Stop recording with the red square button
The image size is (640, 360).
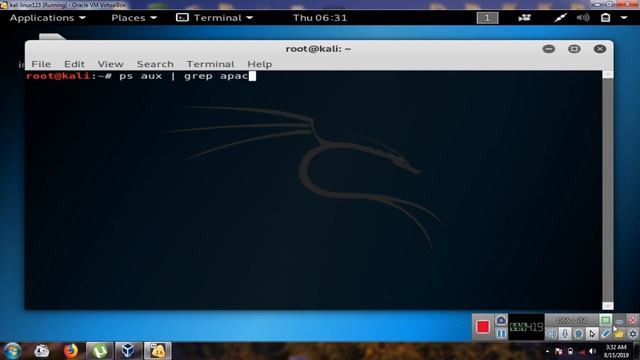(x=483, y=327)
